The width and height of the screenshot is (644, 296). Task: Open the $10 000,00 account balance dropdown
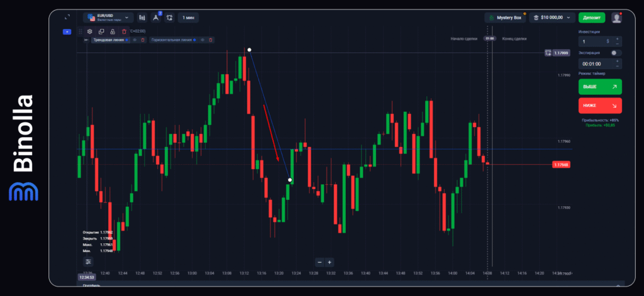pos(552,18)
